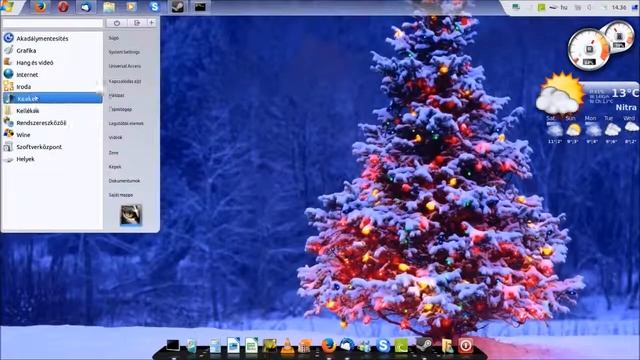Launch Firefox from the top panel

(40, 7)
